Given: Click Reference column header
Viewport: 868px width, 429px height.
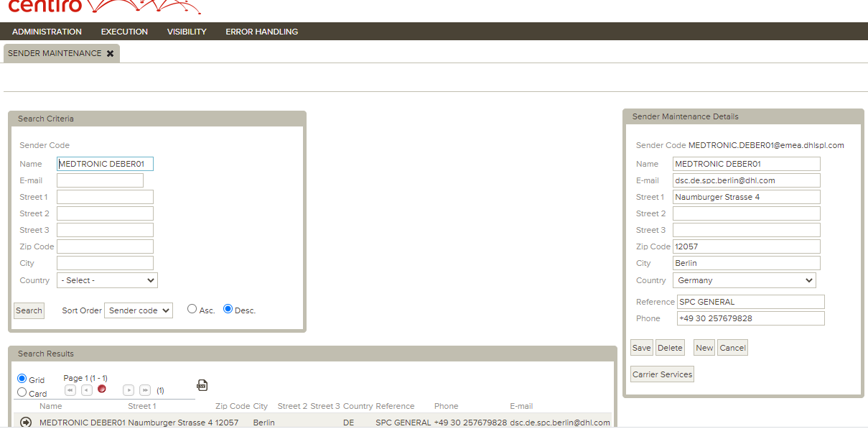Looking at the screenshot, I should click(x=395, y=406).
